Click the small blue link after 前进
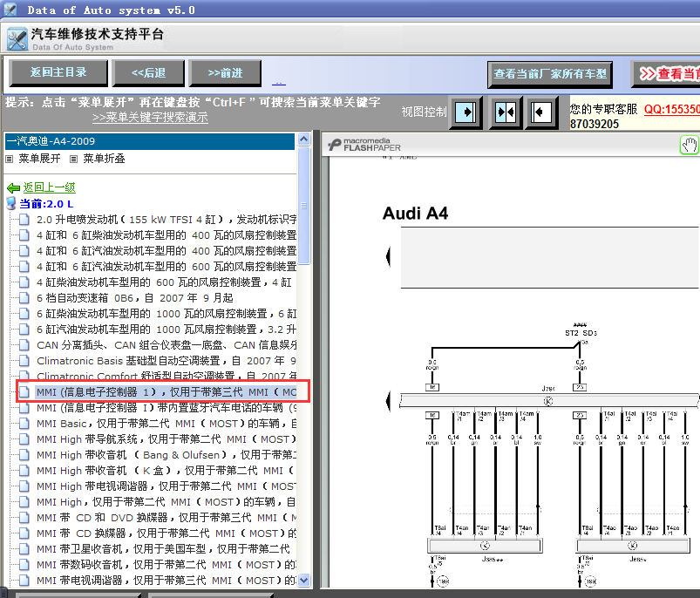The height and width of the screenshot is (598, 700). click(x=279, y=83)
